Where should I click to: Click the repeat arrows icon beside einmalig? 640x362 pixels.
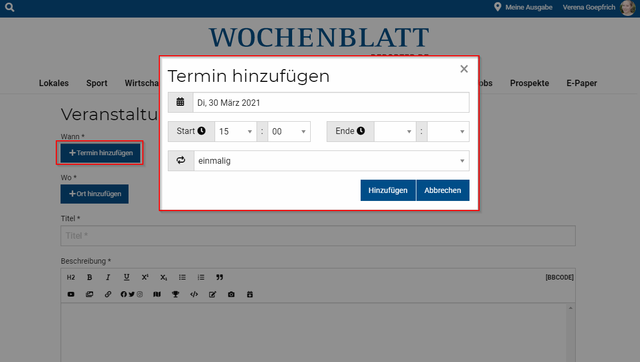click(181, 160)
